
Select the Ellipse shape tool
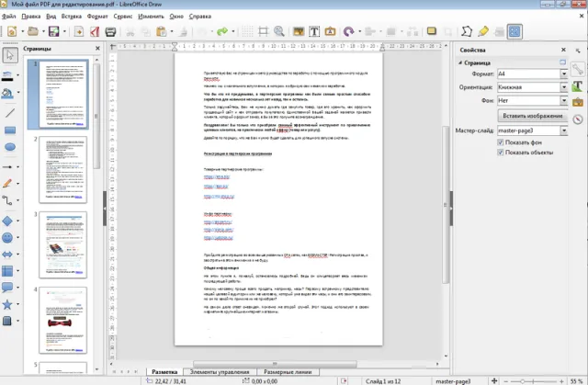click(10, 147)
